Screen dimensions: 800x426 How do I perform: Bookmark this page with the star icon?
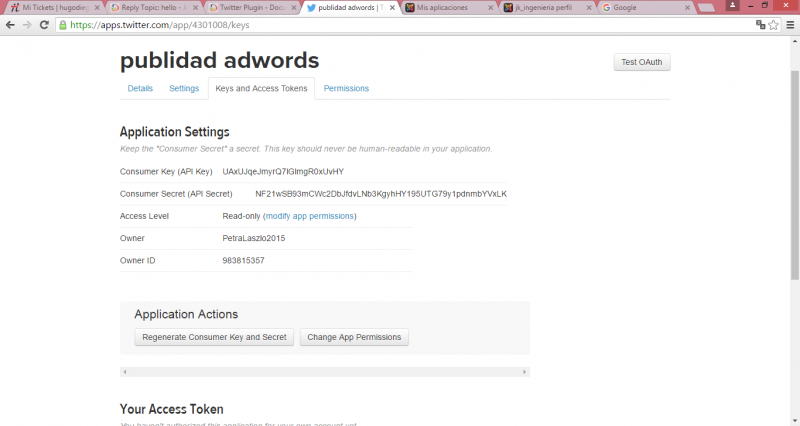773,24
